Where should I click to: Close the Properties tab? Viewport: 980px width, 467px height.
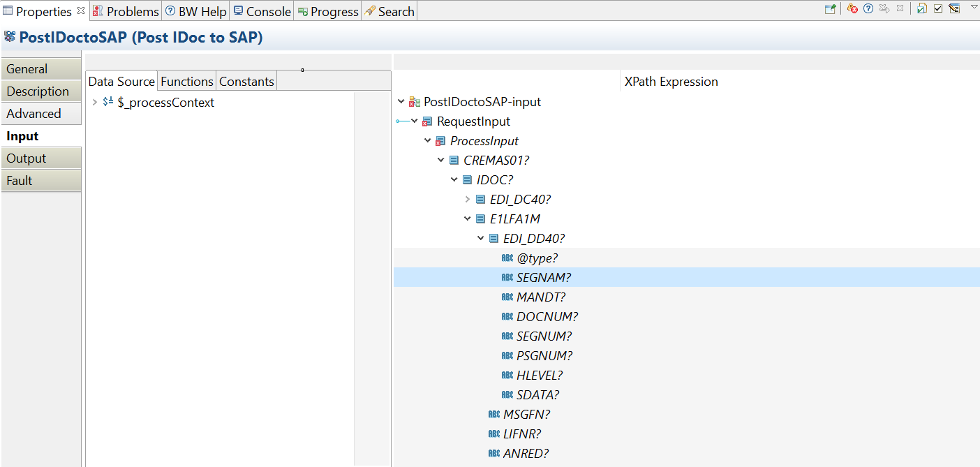point(81,10)
